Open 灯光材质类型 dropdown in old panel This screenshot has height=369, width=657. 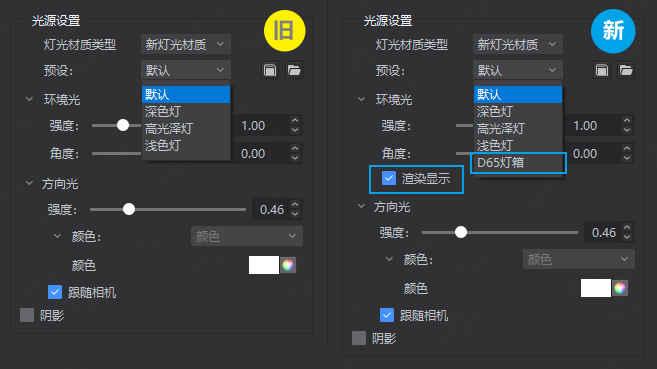(x=186, y=44)
